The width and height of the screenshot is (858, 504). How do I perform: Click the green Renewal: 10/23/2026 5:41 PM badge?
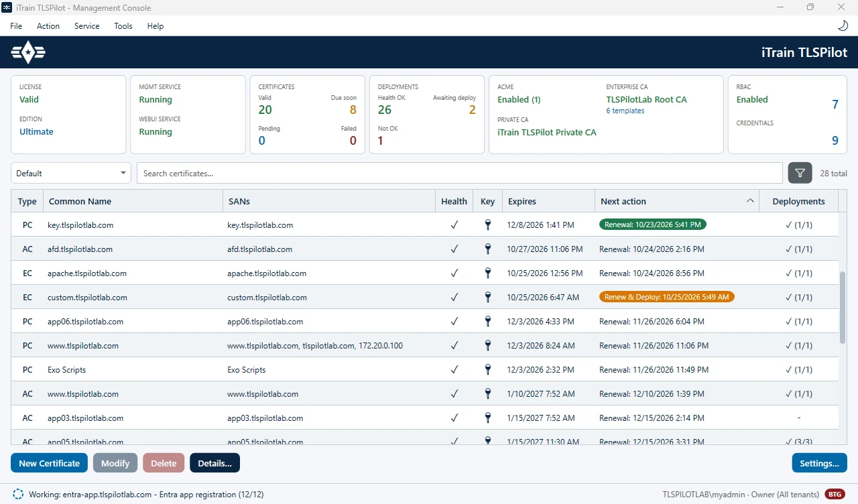tap(653, 225)
